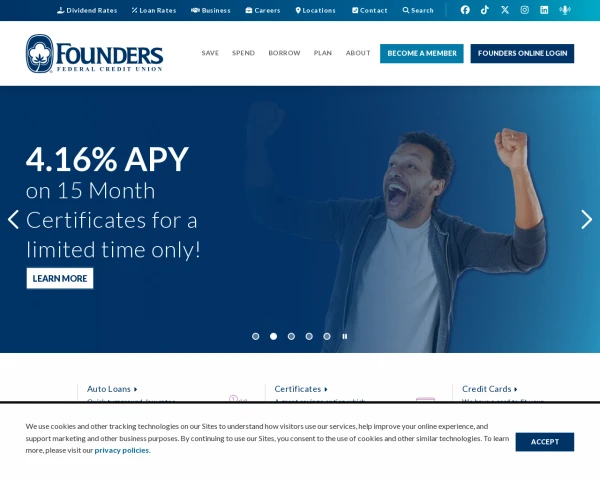The width and height of the screenshot is (600, 480).
Task: Select the second slide indicator dot
Action: [x=273, y=336]
